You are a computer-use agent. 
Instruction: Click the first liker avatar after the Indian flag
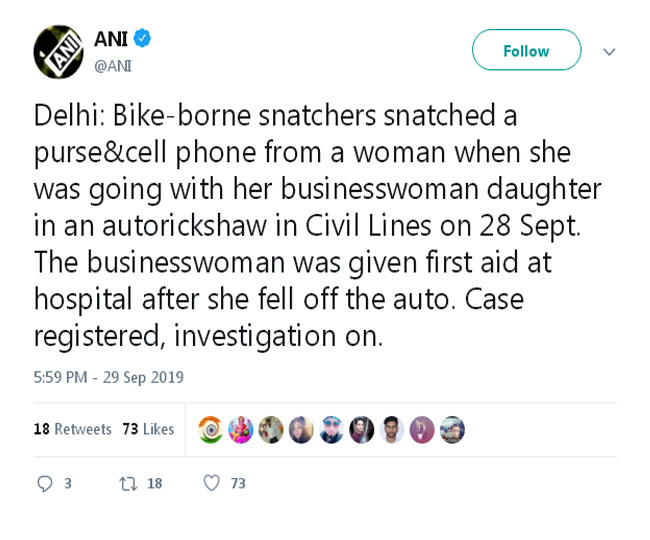[240, 430]
